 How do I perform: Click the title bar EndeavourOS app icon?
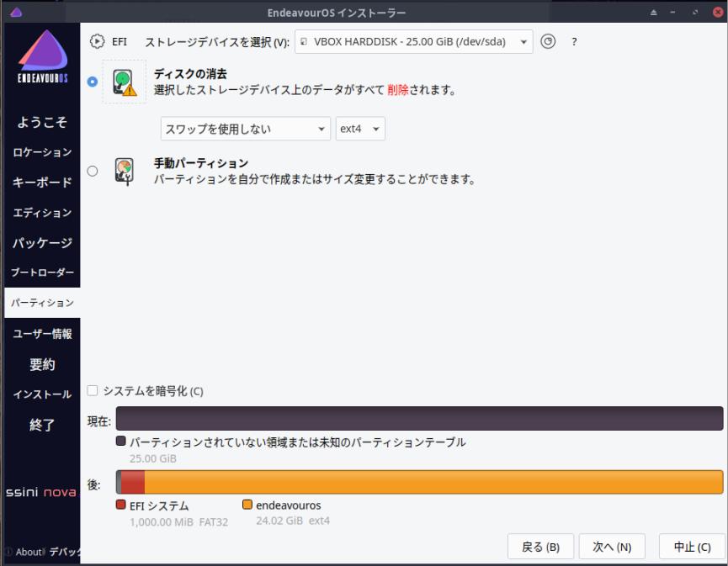tap(16, 13)
